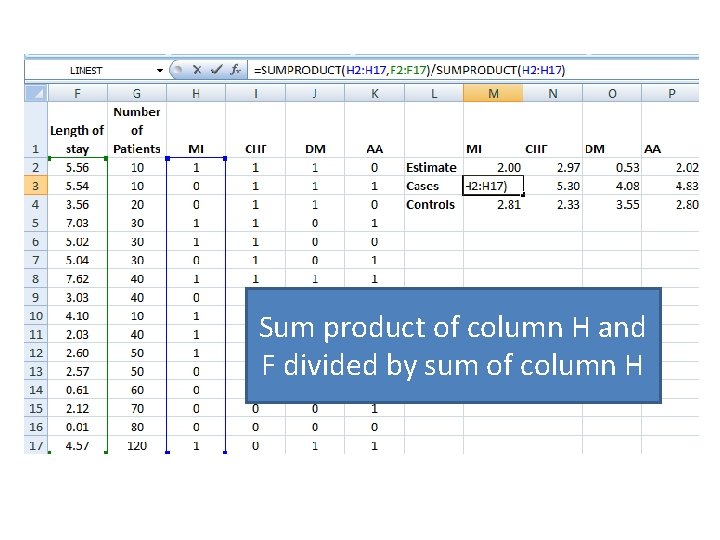Click the controls value 2.81
720x540 pixels.
[493, 205]
